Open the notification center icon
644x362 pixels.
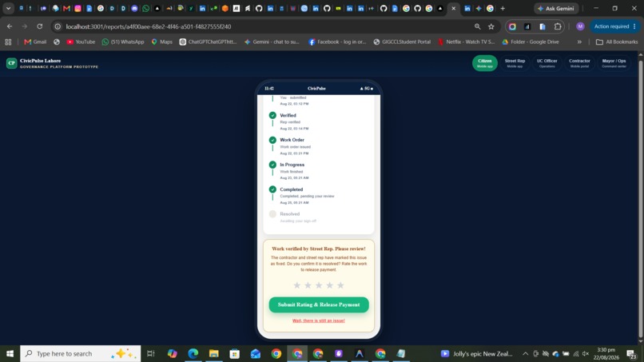632,354
